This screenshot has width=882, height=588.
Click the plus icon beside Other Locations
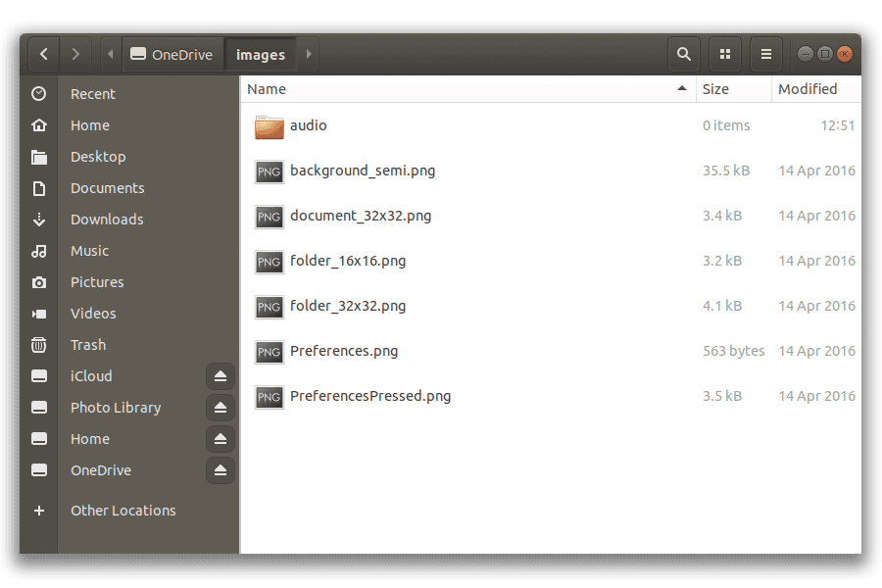coord(39,511)
